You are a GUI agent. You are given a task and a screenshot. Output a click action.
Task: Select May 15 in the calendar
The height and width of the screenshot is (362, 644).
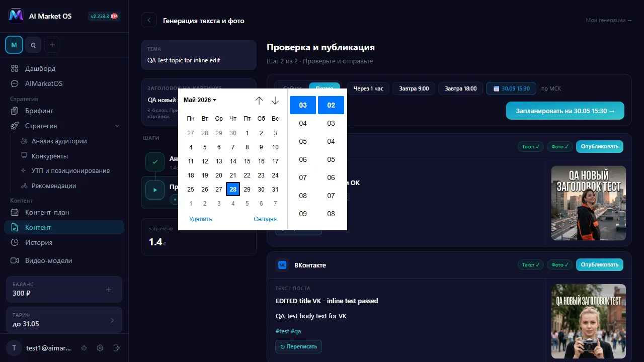pyautogui.click(x=247, y=161)
